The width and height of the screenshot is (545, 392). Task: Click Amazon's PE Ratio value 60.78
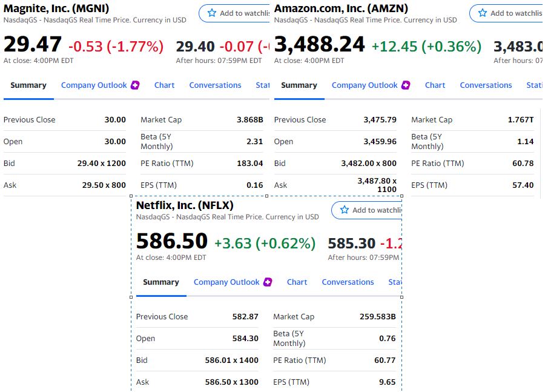coord(523,163)
